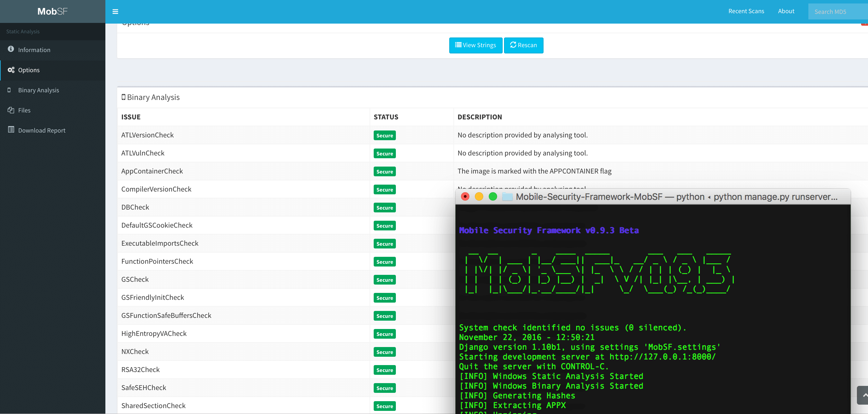This screenshot has height=414, width=868.
Task: Select the Download Report sidebar item
Action: pyautogui.click(x=42, y=130)
